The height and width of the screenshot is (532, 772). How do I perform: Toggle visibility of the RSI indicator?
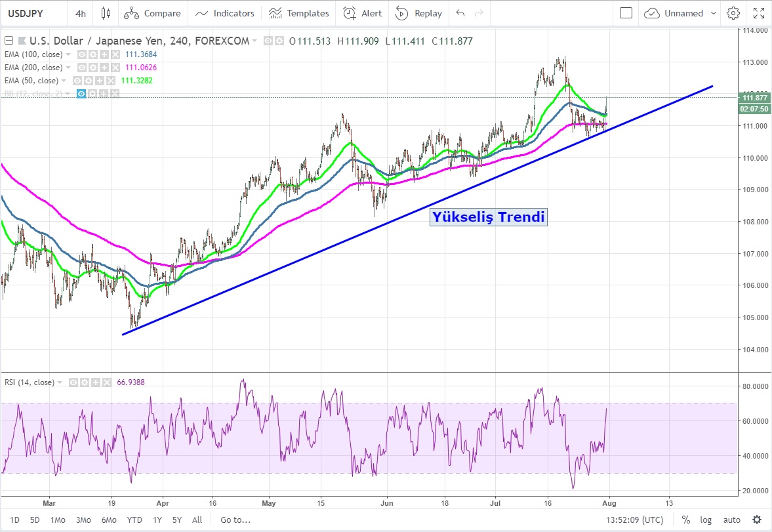point(73,382)
